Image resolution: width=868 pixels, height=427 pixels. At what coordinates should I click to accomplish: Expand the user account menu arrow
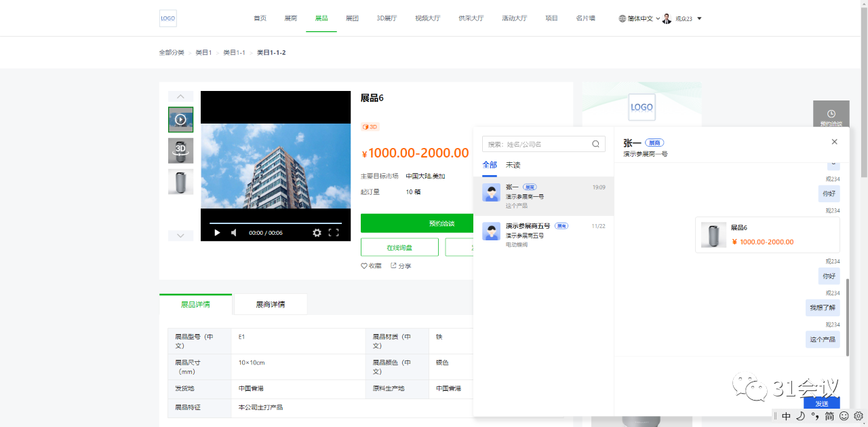coord(699,18)
